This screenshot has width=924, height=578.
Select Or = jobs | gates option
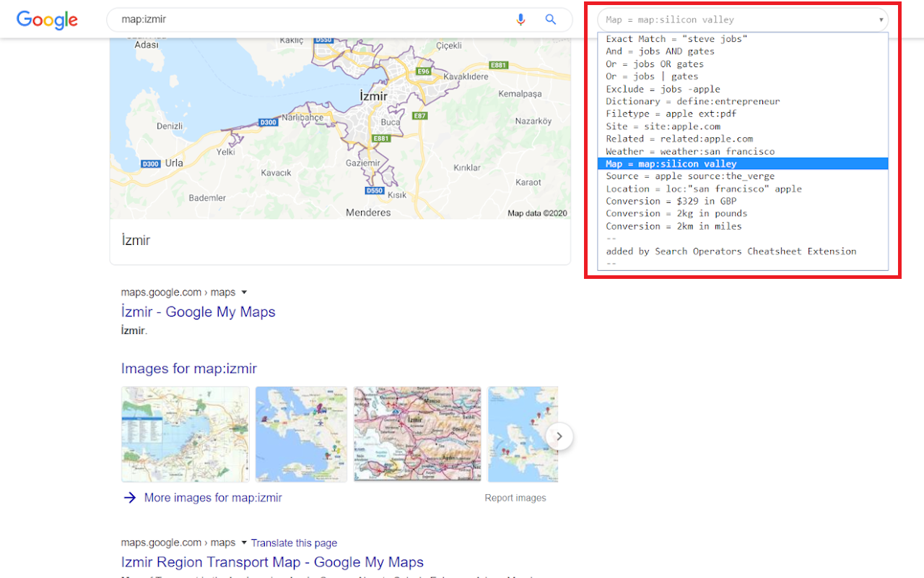743,77
